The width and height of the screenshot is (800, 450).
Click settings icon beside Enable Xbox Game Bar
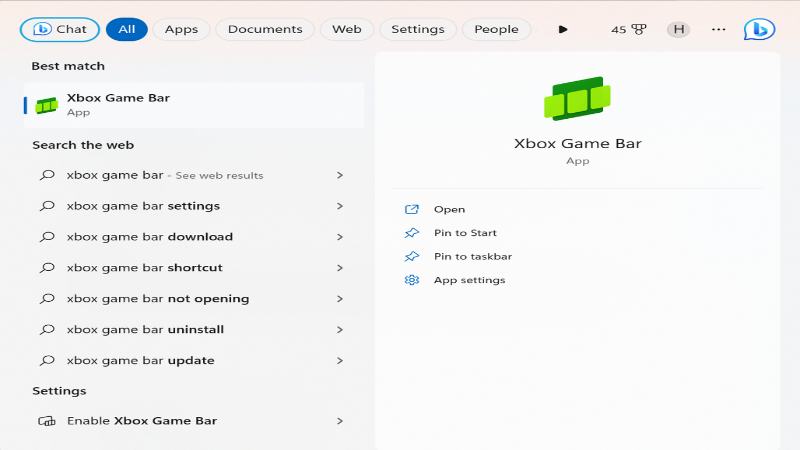pos(47,421)
